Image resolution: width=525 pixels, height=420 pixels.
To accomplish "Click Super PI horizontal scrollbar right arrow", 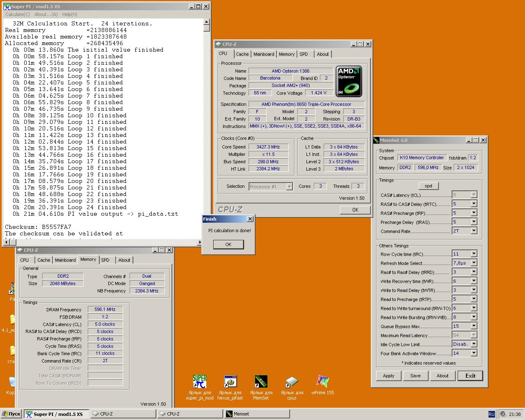I will 200,242.
